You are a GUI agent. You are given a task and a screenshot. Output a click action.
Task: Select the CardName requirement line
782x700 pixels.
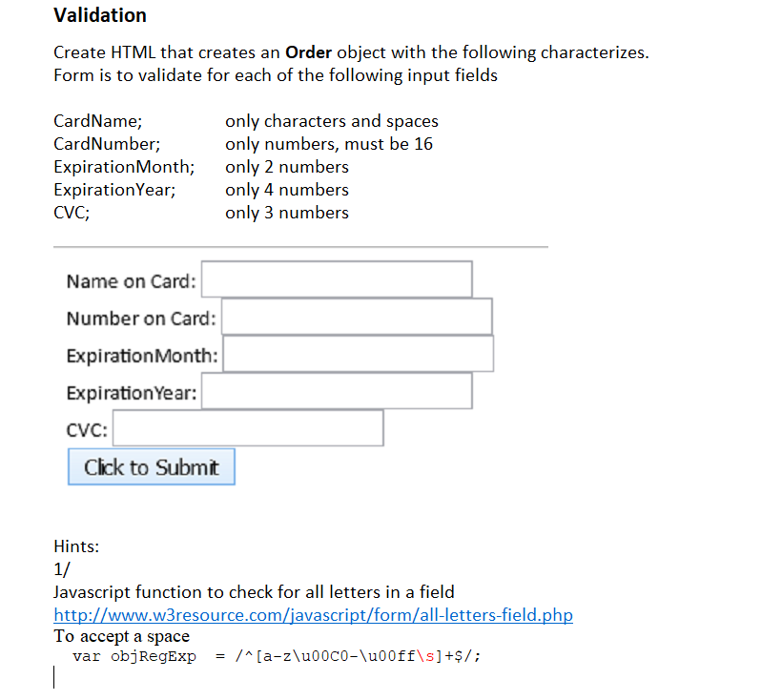245,121
